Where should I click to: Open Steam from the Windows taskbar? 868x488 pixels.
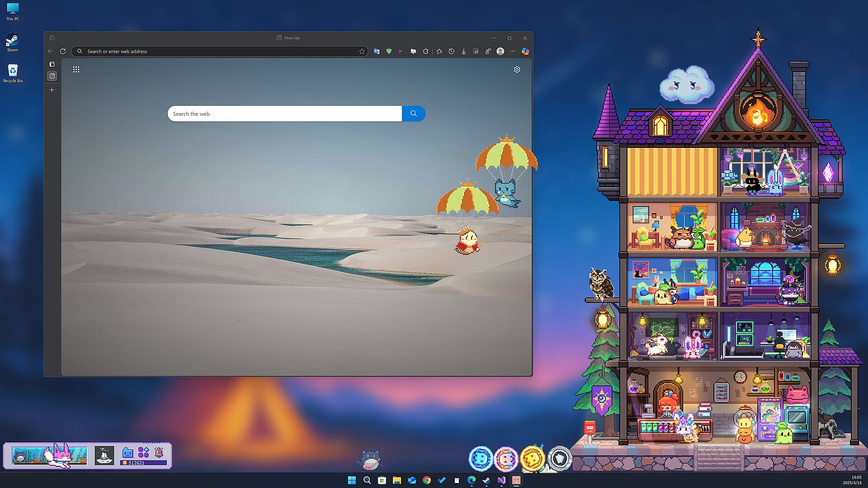coord(486,480)
